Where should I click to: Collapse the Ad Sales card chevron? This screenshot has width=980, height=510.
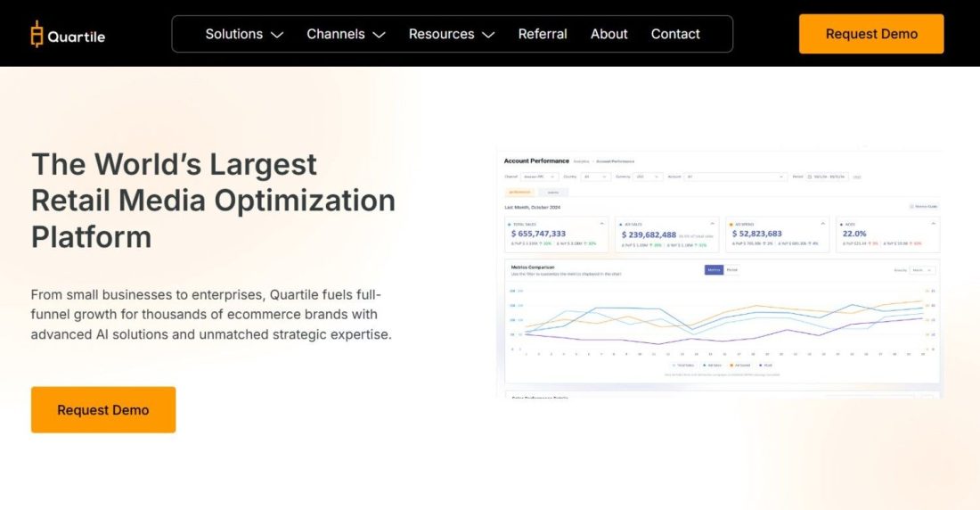point(712,224)
